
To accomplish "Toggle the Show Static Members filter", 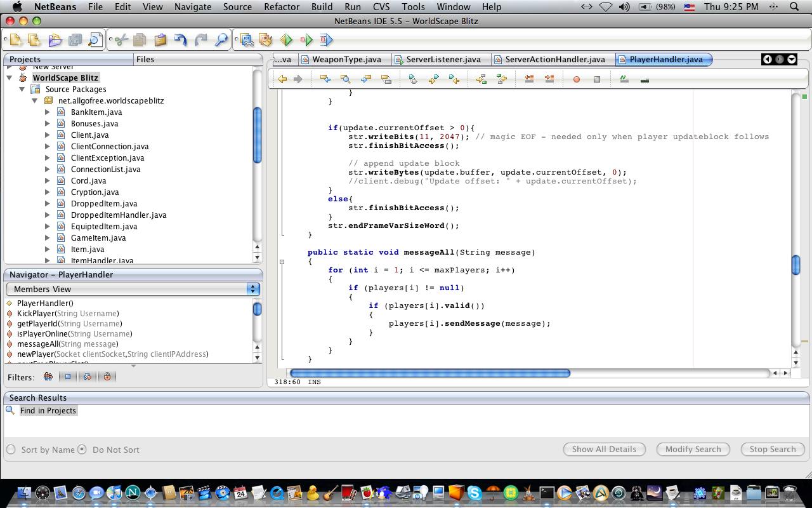I will point(88,377).
